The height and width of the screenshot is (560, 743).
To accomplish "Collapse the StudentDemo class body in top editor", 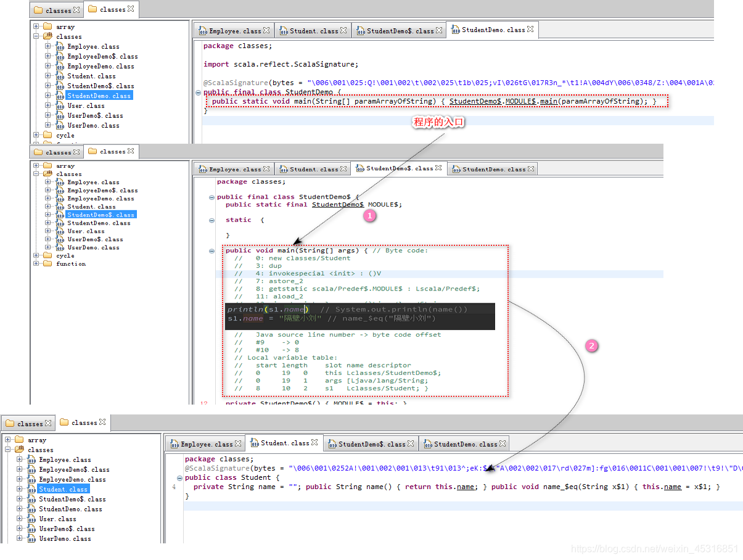I will pos(198,93).
